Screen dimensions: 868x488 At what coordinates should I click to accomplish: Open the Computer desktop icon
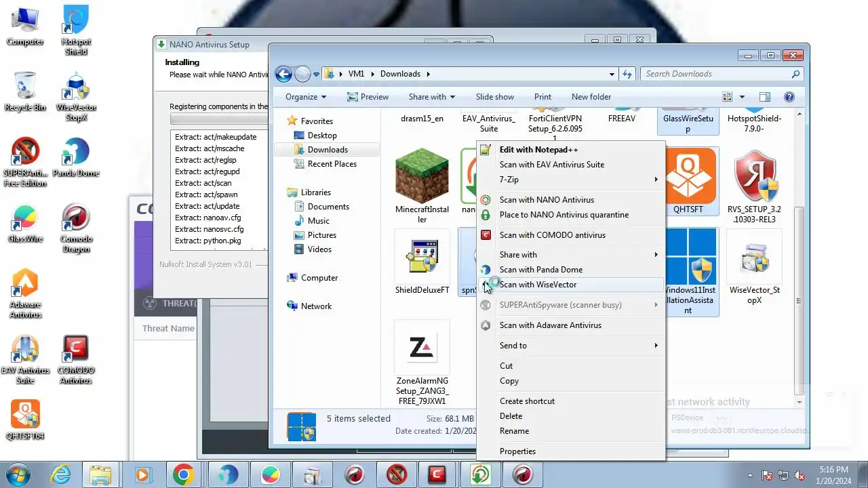click(x=25, y=27)
